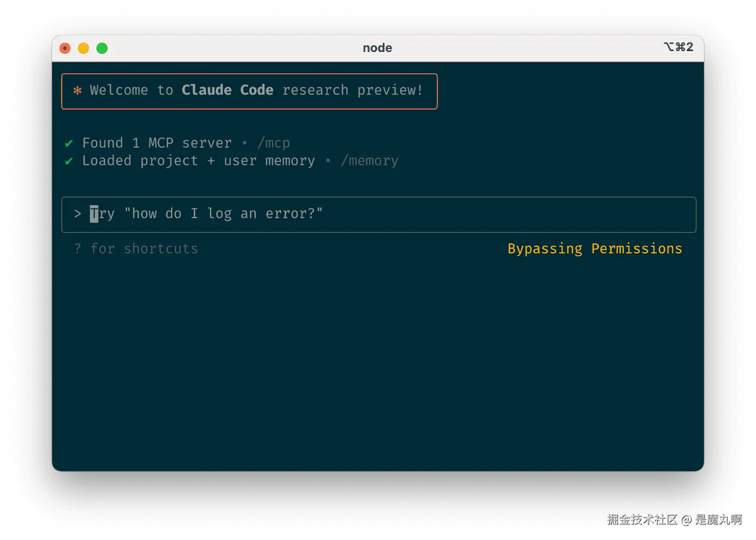
Task: Click the green checkmark beside Loaded project
Action: click(x=69, y=161)
